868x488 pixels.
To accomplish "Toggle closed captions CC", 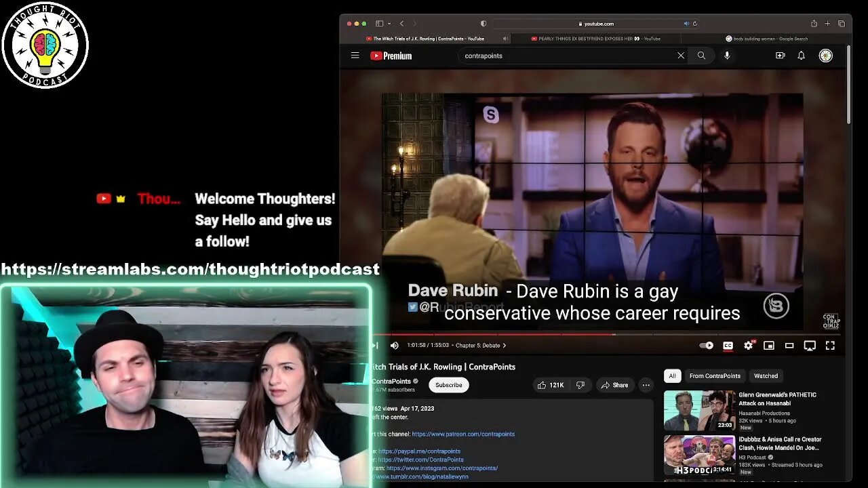I will point(728,345).
